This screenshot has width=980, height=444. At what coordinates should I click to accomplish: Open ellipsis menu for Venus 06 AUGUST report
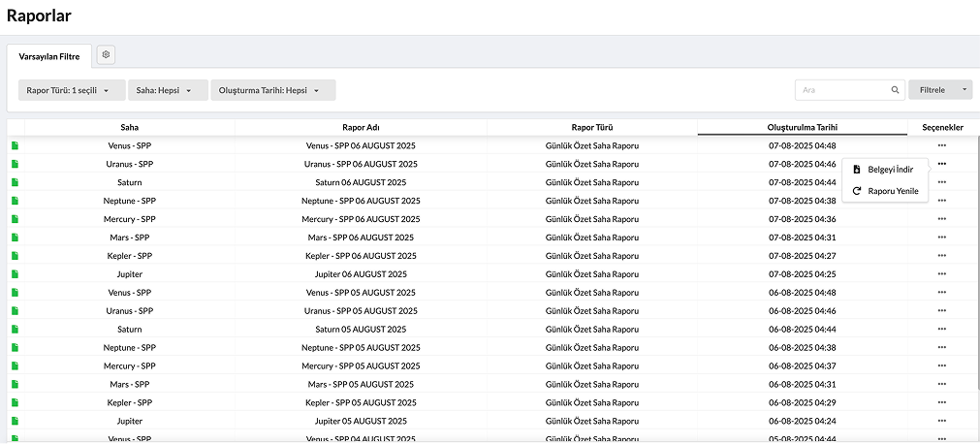[x=941, y=146]
